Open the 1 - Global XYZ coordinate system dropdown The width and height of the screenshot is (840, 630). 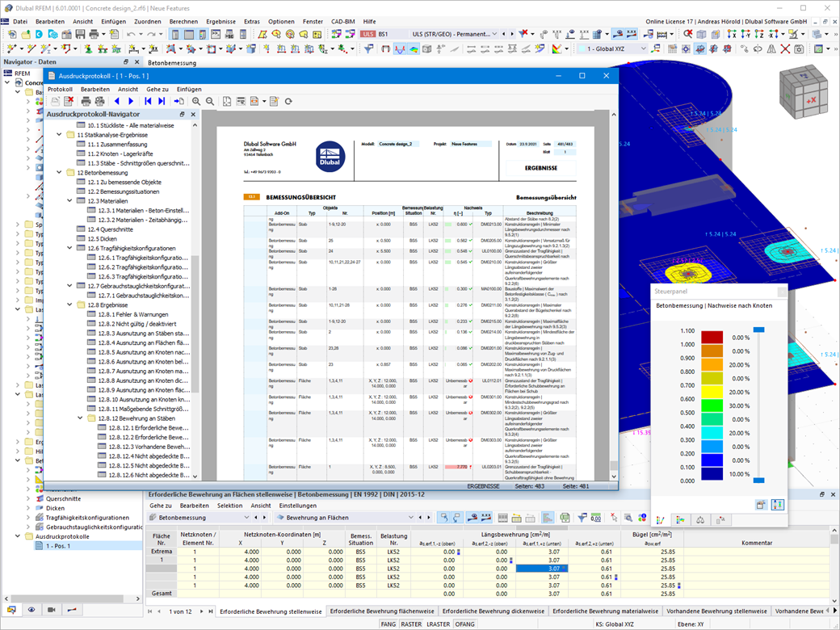pyautogui.click(x=644, y=48)
